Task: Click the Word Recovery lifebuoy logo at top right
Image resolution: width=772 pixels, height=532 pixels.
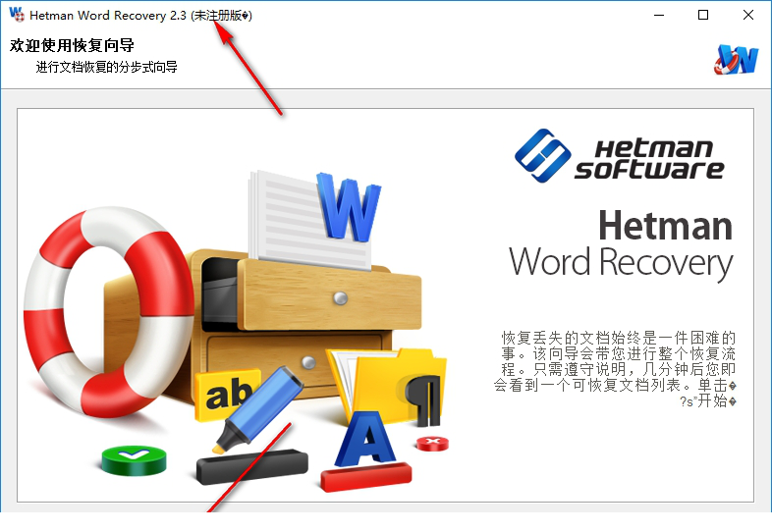Action: (x=736, y=60)
